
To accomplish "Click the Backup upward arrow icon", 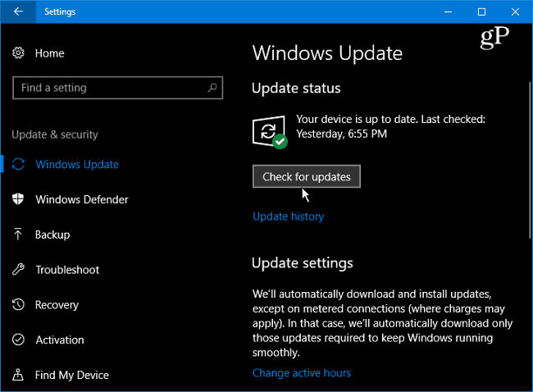I will 18,234.
